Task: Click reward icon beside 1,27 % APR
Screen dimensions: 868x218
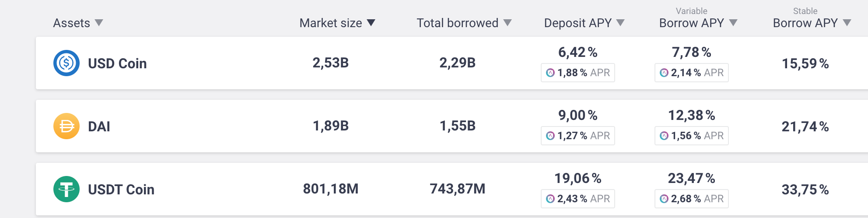Action: coord(550,136)
